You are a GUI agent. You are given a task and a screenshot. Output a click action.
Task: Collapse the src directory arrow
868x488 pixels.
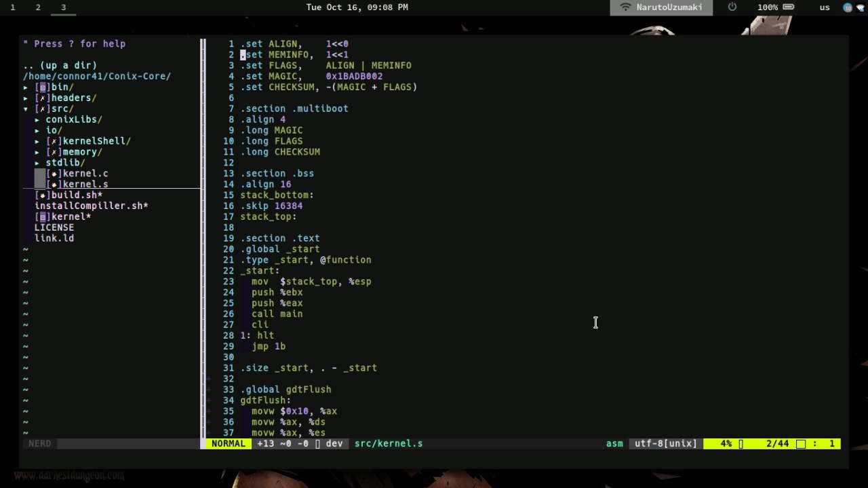pyautogui.click(x=26, y=109)
